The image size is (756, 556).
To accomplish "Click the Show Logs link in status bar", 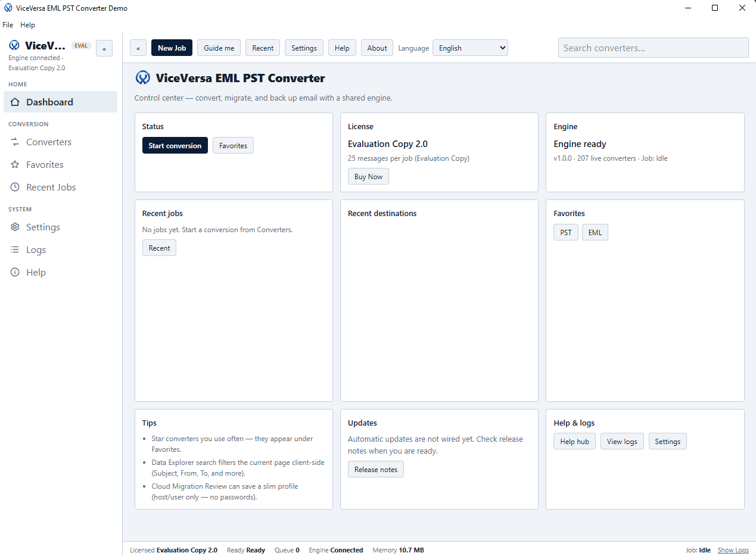I will 733,550.
